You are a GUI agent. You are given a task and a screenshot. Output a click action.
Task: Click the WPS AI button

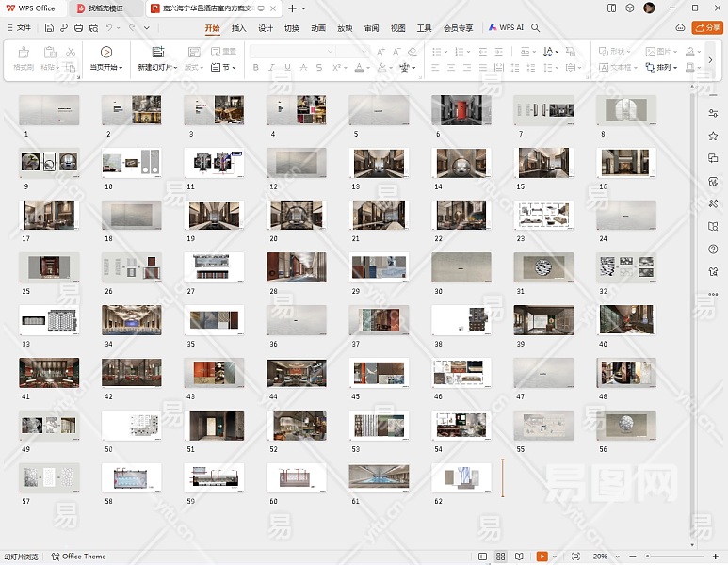(x=506, y=28)
